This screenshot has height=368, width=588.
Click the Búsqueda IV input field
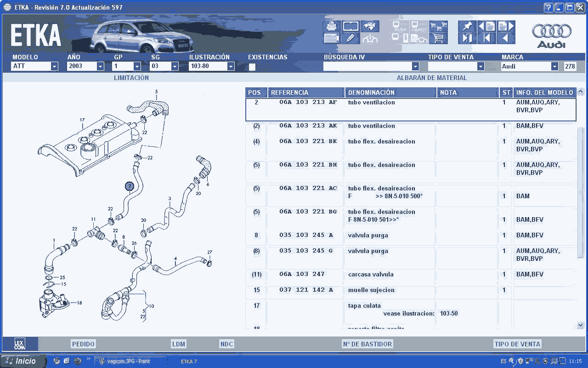coord(367,66)
